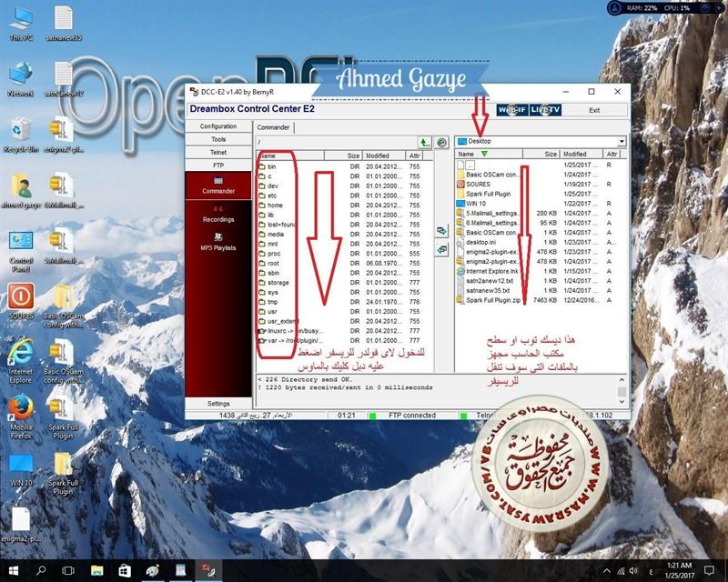Go up one directory with the green arrow
Screen dimensions: 728x582
[x=424, y=143]
